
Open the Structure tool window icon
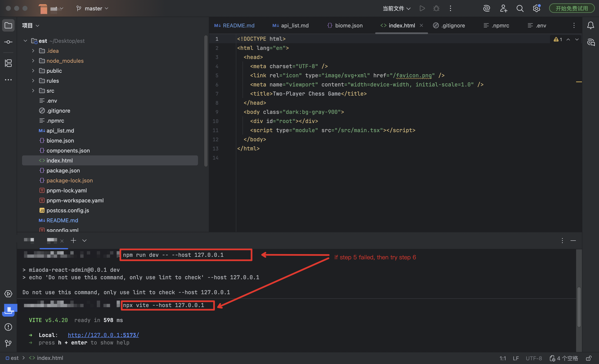[8, 63]
